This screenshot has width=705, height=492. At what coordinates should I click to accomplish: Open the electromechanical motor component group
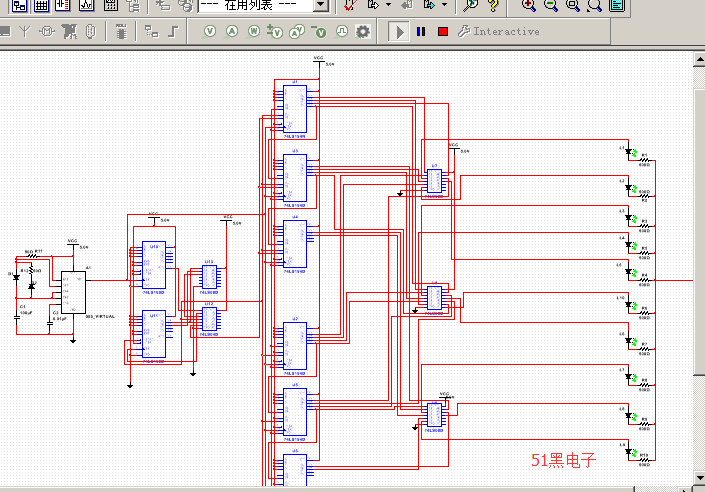[x=47, y=31]
